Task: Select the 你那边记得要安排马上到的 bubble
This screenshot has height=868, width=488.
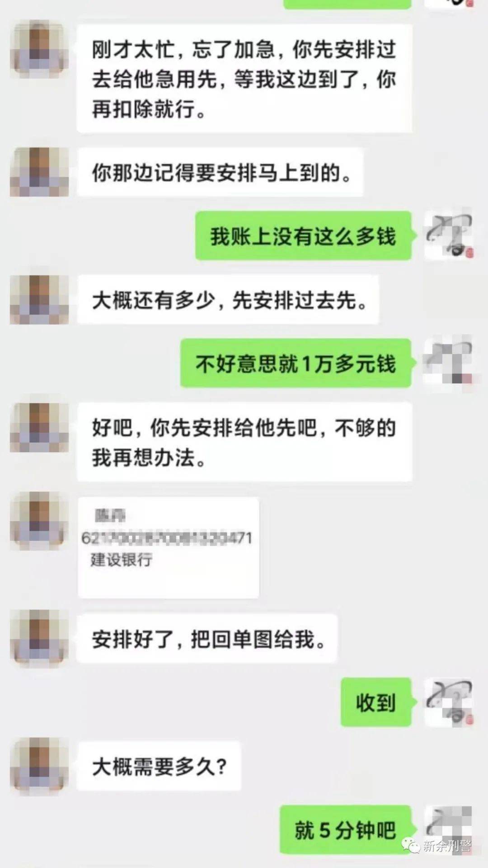Action: (220, 172)
